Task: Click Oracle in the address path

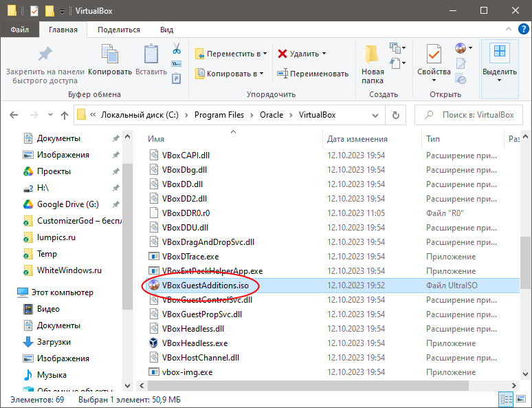Action: (271, 115)
